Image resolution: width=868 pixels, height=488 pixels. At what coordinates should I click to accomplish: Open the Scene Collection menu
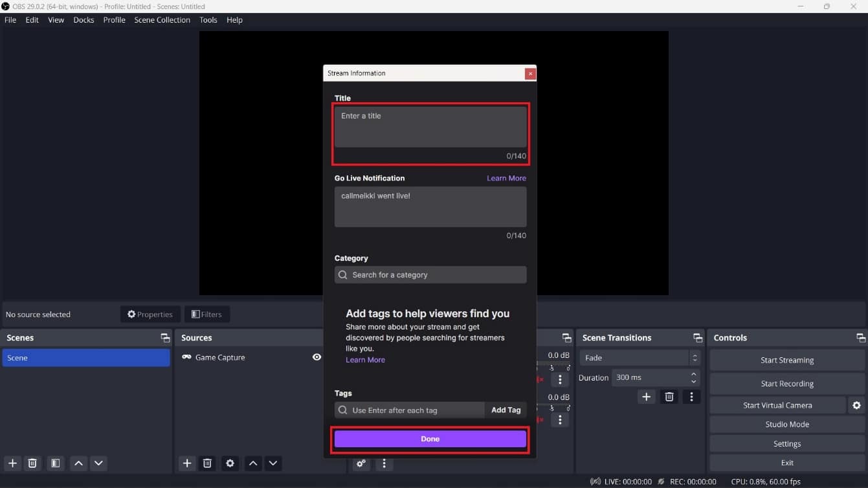(x=162, y=20)
